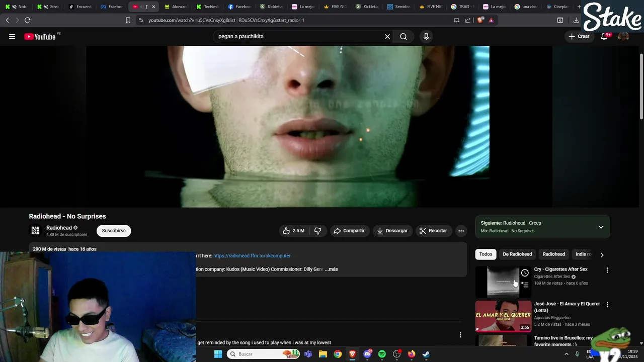644x362 pixels.
Task: Click the Windows taskbar Buscar search box
Action: 262,354
